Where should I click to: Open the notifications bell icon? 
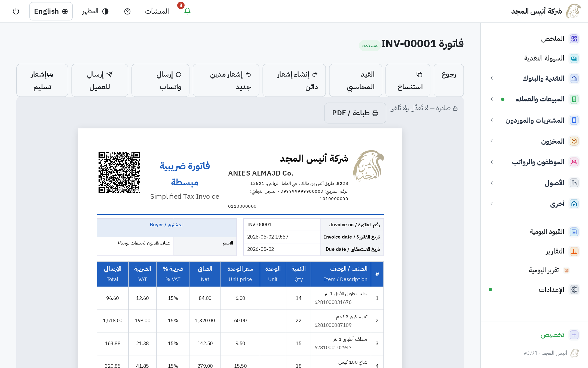[187, 11]
